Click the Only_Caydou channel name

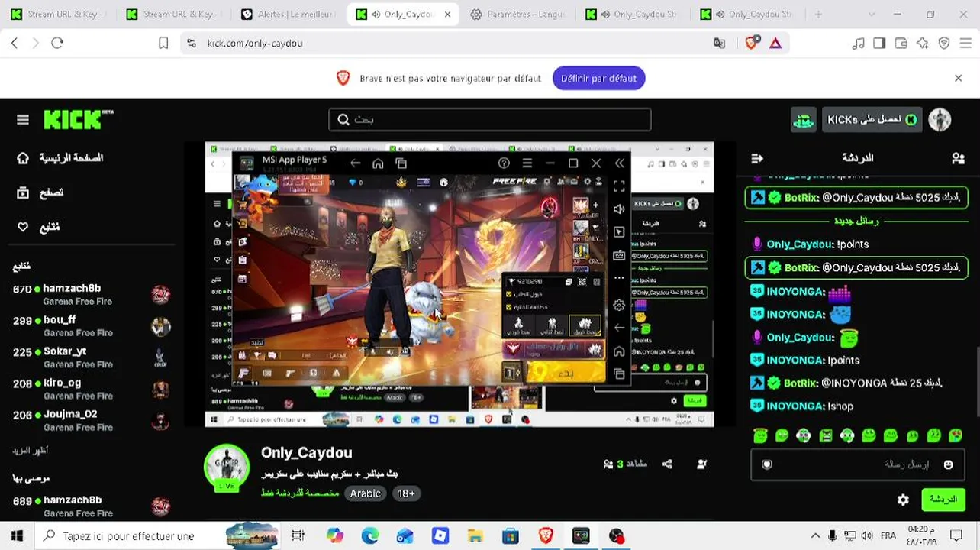click(x=306, y=453)
